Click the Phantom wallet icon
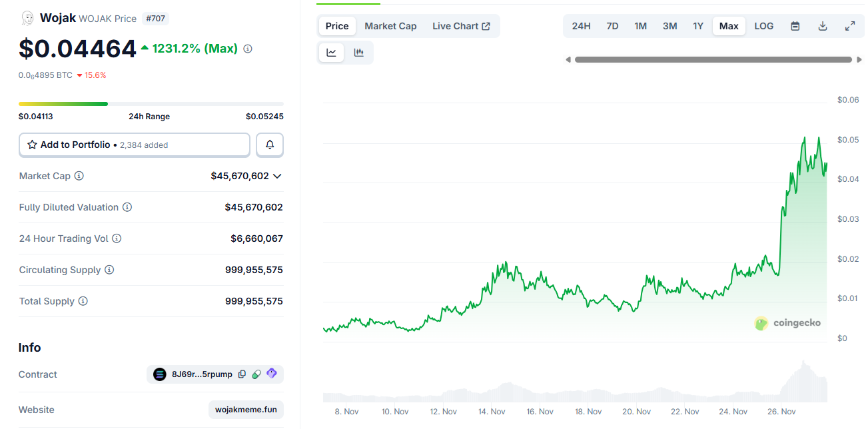Image resolution: width=868 pixels, height=429 pixels. tap(271, 374)
